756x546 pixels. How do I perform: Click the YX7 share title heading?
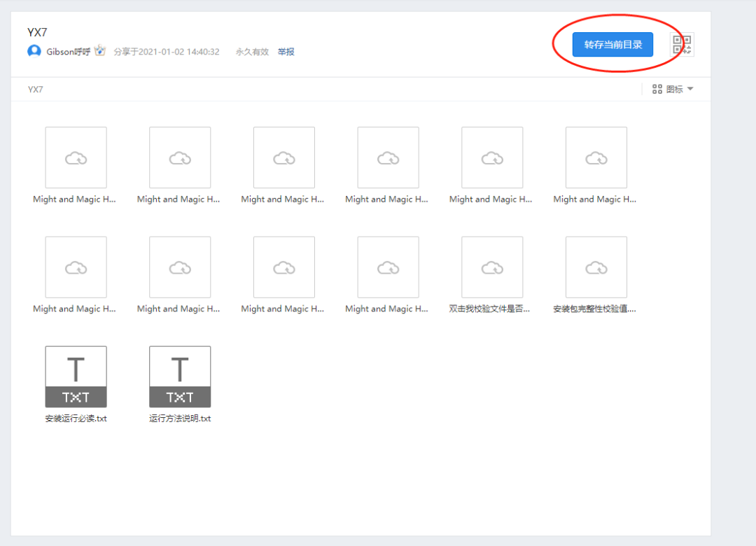tap(37, 32)
